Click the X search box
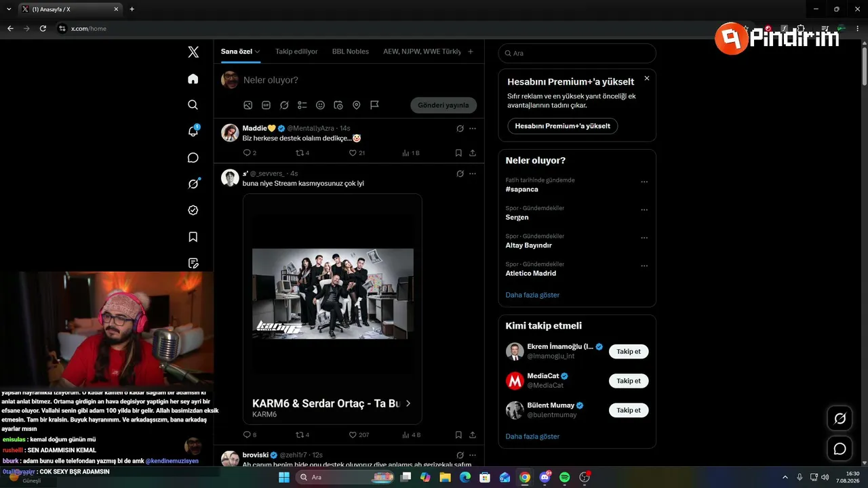Image resolution: width=868 pixels, height=488 pixels. [x=577, y=54]
